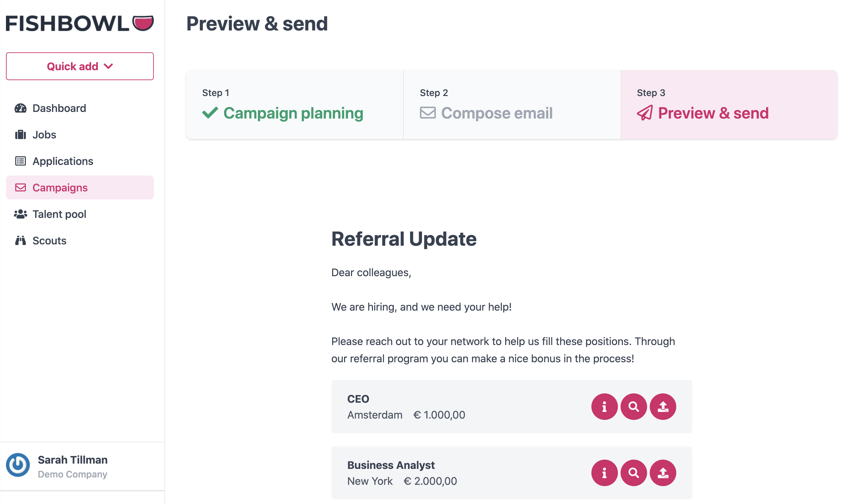Click the info icon on Business Analyst card
This screenshot has width=842, height=504.
pyautogui.click(x=604, y=473)
